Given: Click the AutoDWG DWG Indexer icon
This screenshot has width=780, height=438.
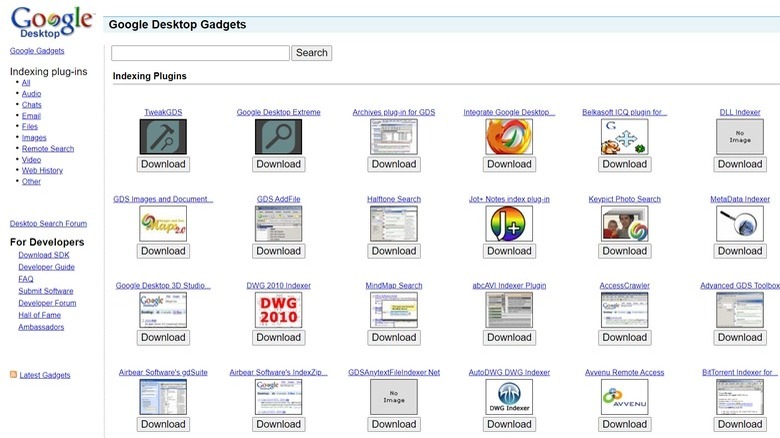Looking at the screenshot, I should (x=509, y=397).
